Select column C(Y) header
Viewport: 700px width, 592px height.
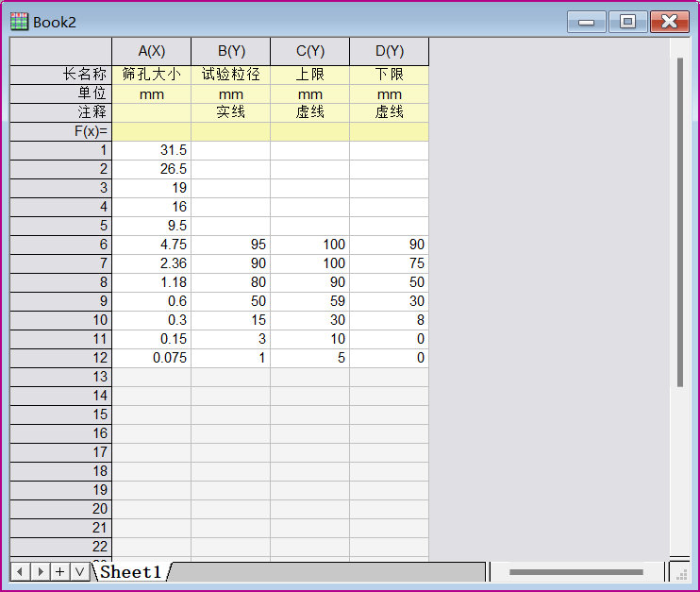coord(309,51)
